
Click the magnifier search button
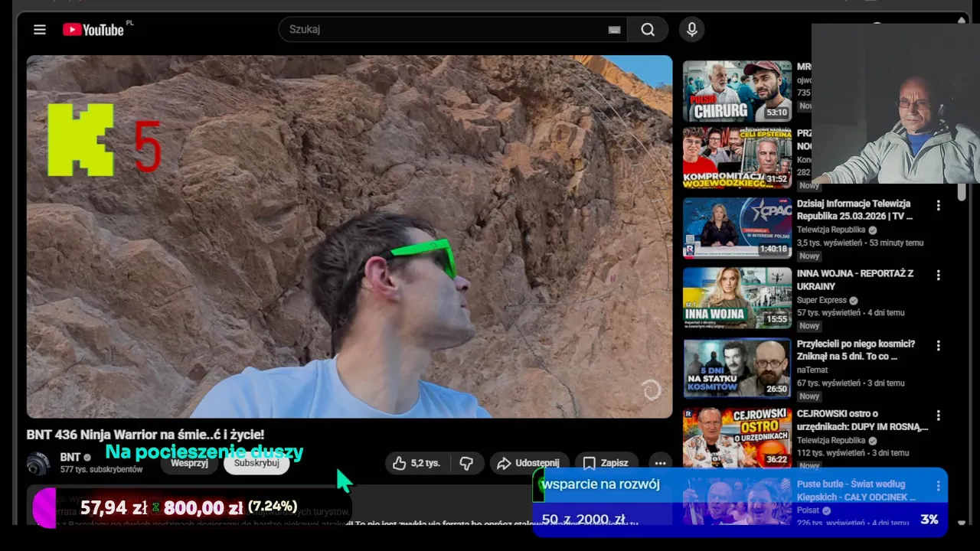[648, 29]
